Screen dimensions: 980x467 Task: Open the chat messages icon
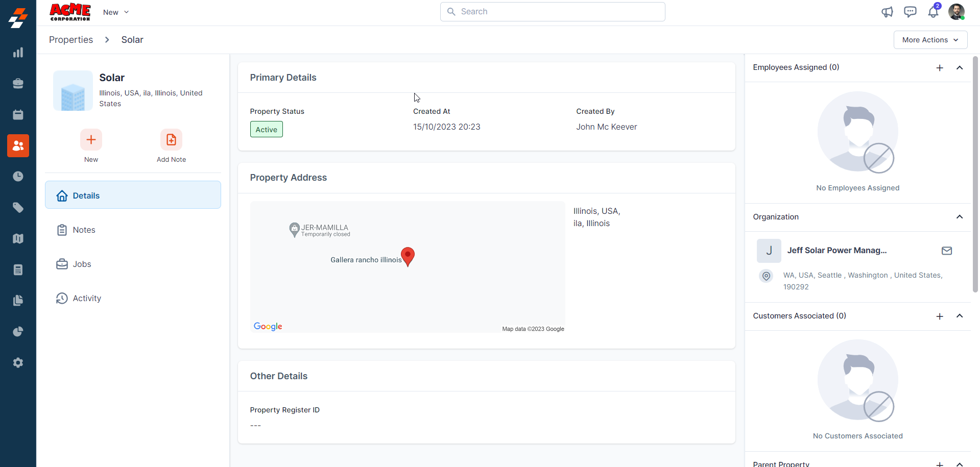[x=910, y=12]
